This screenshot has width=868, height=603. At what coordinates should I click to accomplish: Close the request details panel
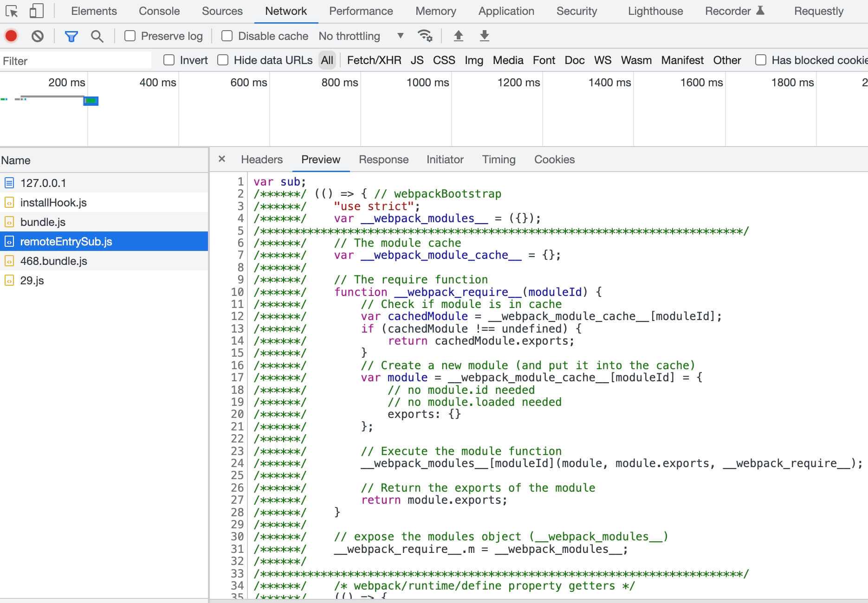(222, 159)
